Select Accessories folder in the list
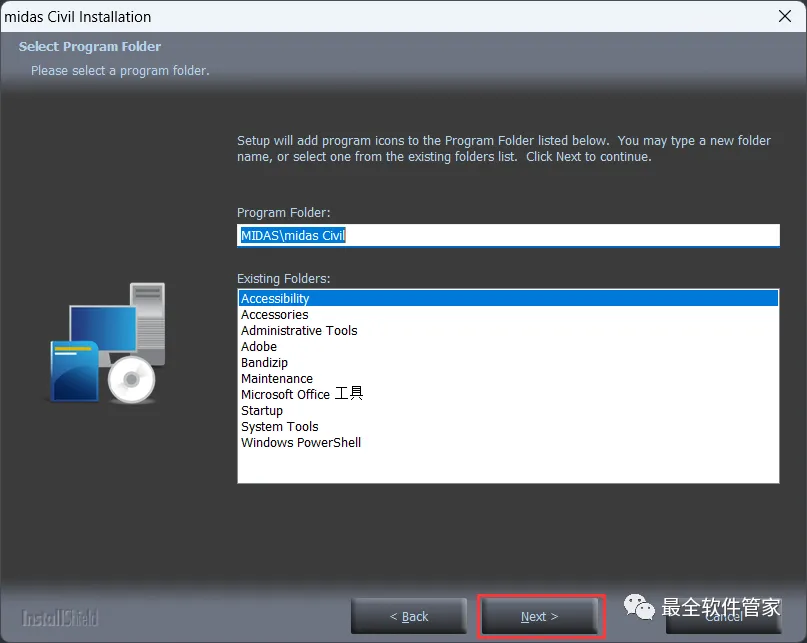 click(508, 315)
